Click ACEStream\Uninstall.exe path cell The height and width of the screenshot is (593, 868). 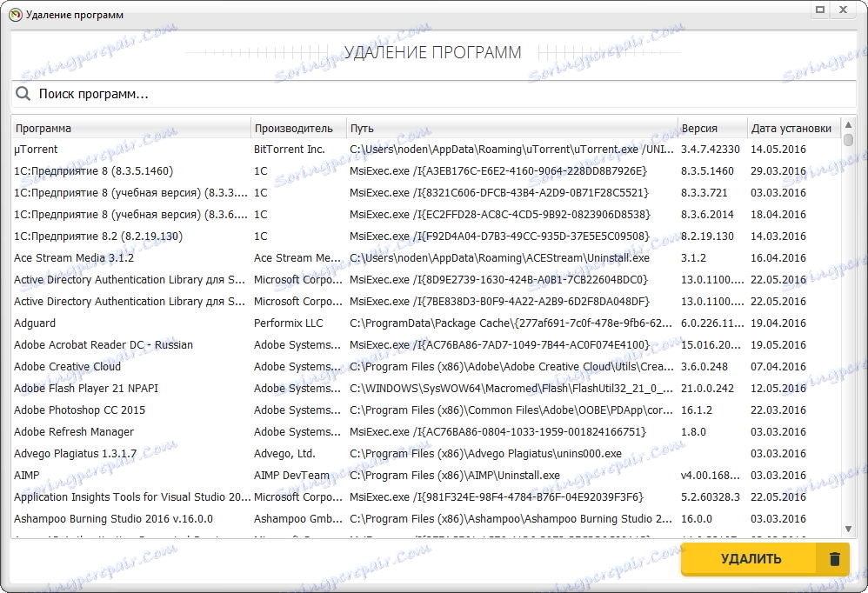click(x=499, y=257)
